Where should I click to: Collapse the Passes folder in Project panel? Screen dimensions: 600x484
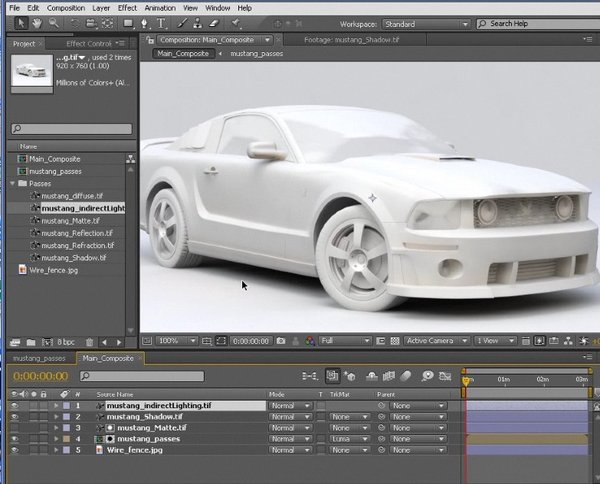[x=12, y=184]
